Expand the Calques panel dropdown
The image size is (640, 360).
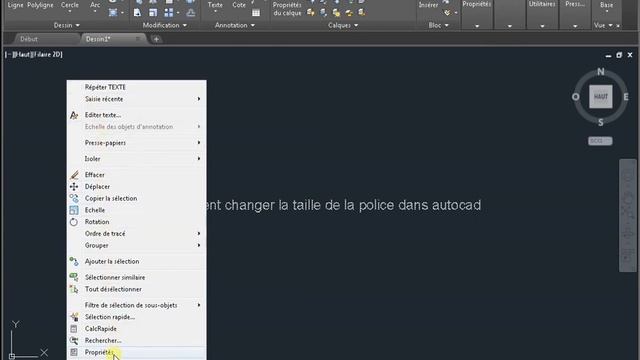tap(343, 25)
